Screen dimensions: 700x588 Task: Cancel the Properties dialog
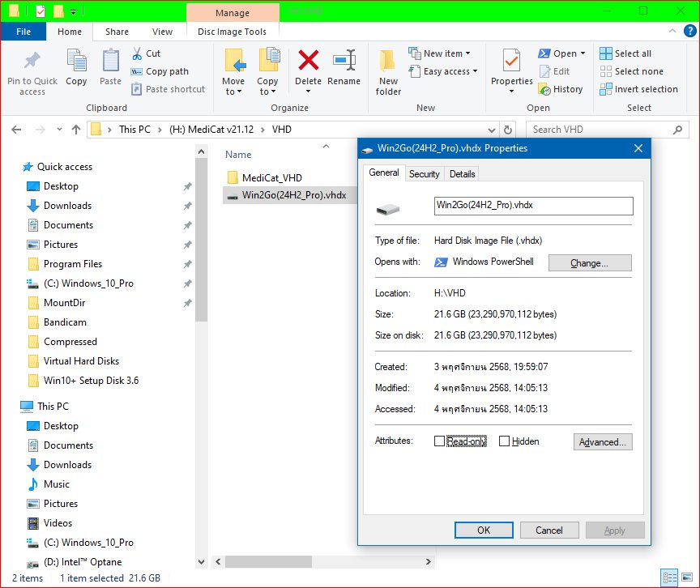[x=549, y=530]
